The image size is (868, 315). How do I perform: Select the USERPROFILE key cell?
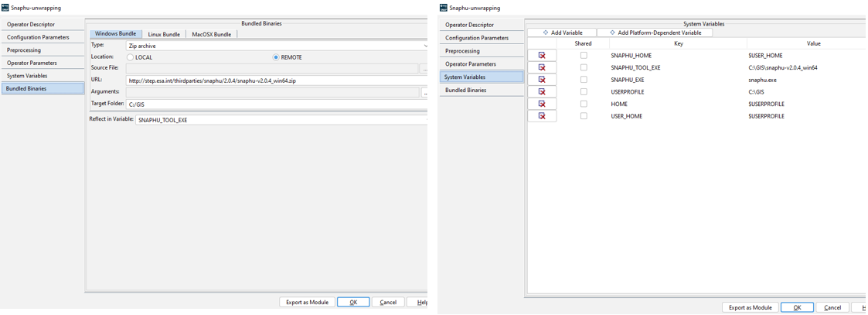pos(678,91)
